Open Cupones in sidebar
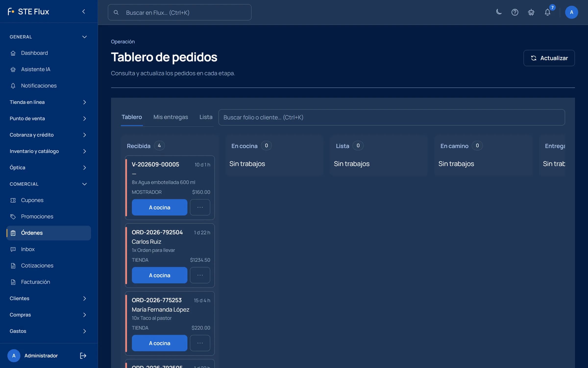The width and height of the screenshot is (588, 368). [49, 200]
